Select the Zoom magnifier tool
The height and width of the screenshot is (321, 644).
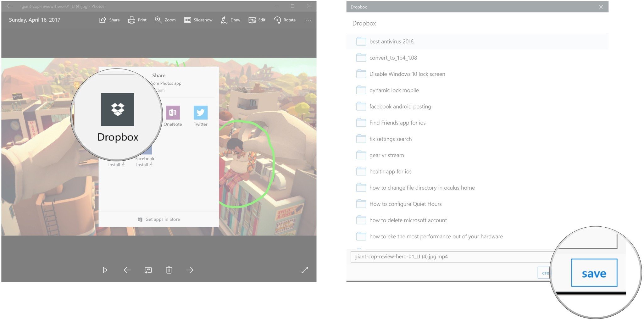click(165, 20)
